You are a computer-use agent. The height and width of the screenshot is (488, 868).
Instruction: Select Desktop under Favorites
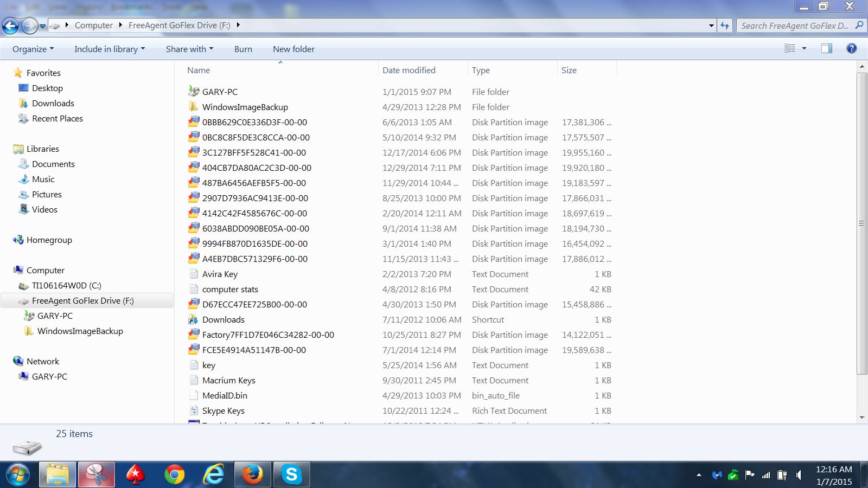coord(47,88)
